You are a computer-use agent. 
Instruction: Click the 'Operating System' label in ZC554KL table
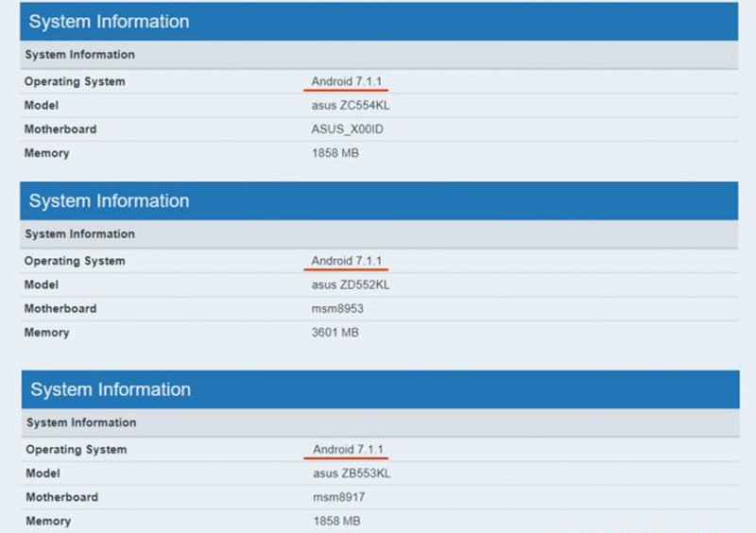click(75, 81)
